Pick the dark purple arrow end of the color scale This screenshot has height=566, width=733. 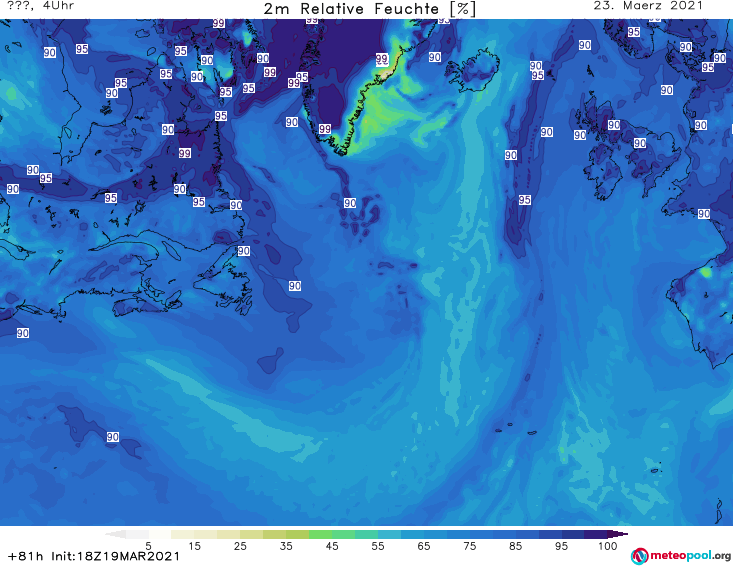click(618, 534)
